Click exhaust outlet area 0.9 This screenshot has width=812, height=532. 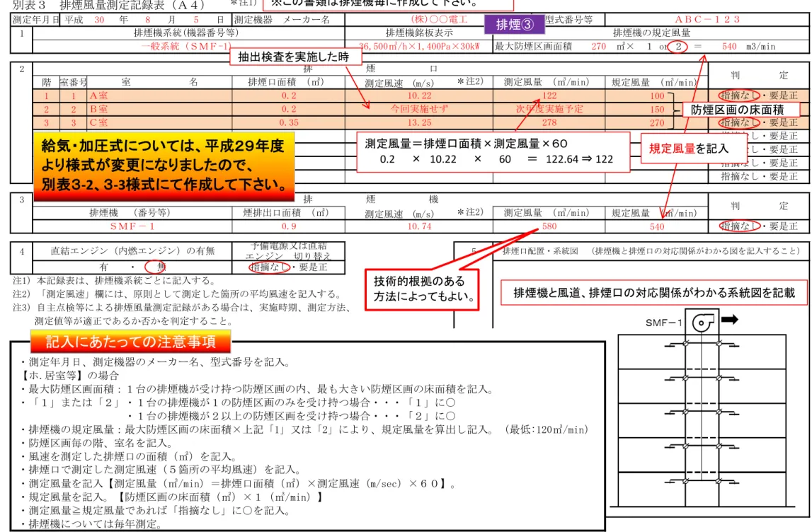288,226
